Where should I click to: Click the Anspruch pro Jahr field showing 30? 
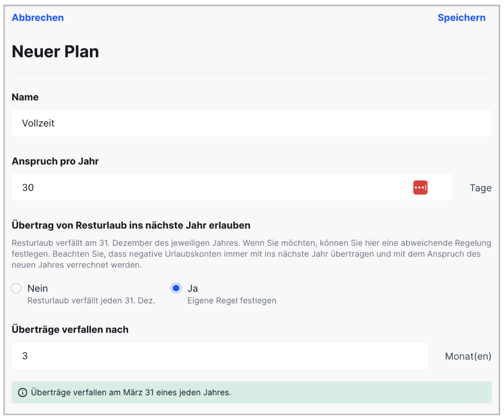point(232,187)
